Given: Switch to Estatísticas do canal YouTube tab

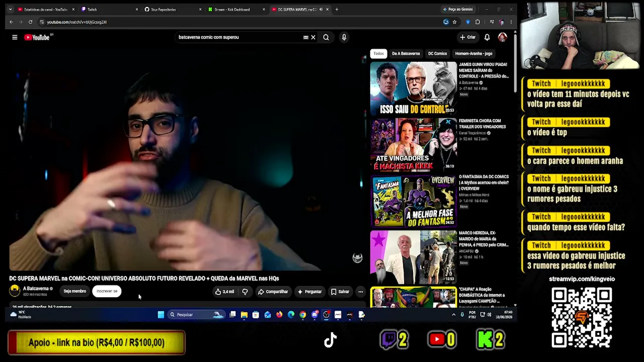Looking at the screenshot, I should (x=45, y=10).
